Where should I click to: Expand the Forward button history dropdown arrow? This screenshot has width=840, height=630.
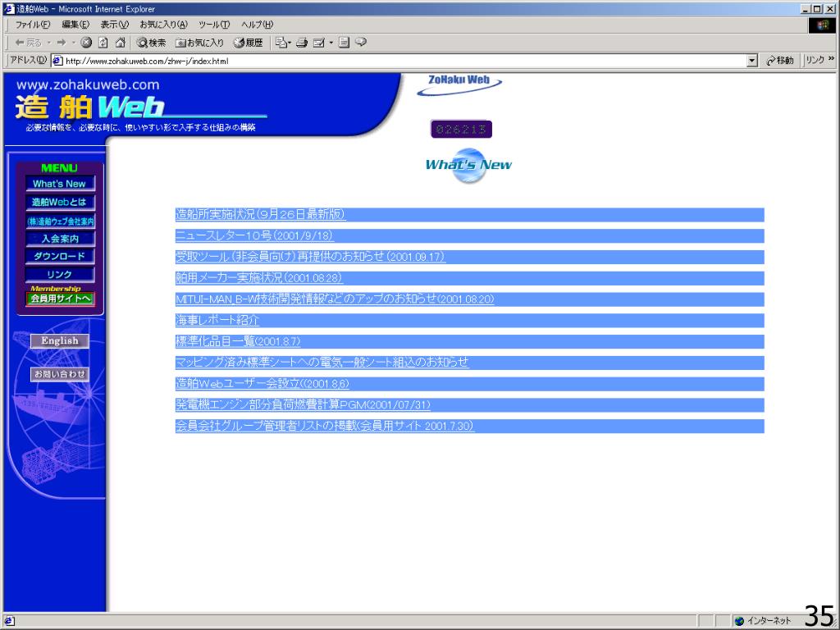[73, 43]
